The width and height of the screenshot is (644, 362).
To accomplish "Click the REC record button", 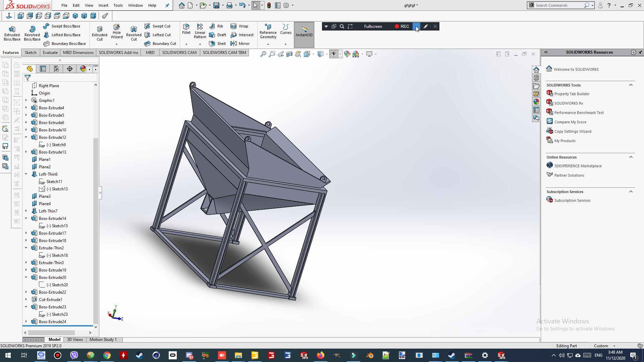I will pos(401,26).
